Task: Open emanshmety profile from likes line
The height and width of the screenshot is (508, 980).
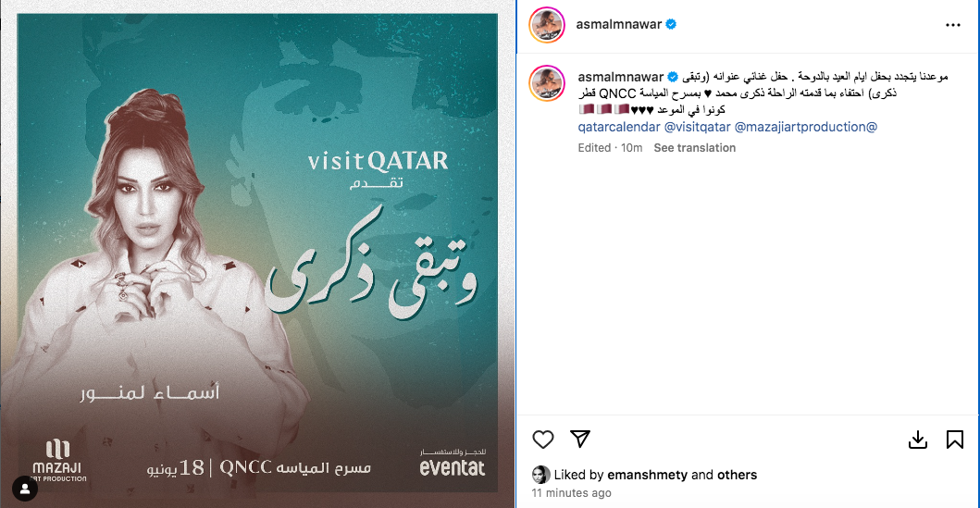Action: [x=647, y=475]
